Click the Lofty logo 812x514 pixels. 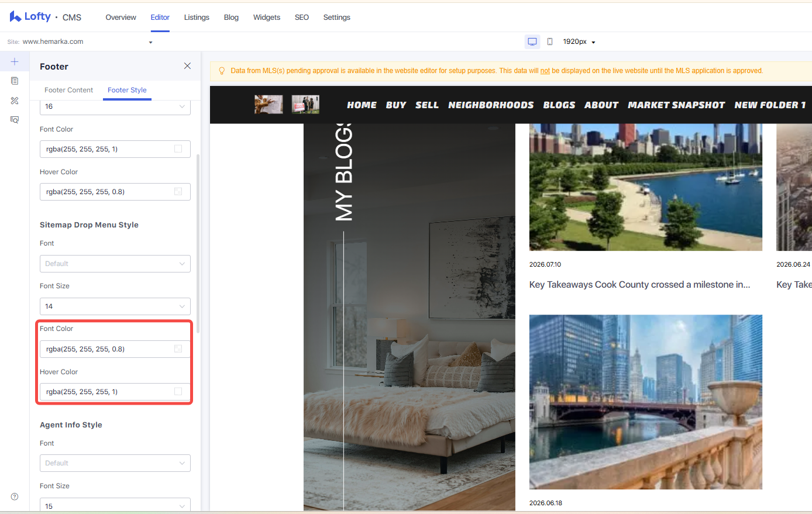point(30,16)
